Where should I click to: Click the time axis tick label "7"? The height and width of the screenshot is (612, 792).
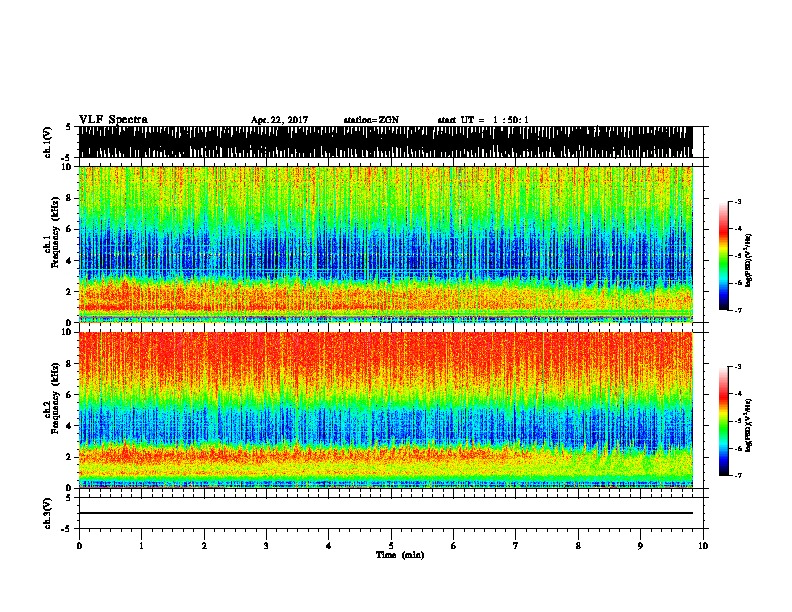(516, 546)
